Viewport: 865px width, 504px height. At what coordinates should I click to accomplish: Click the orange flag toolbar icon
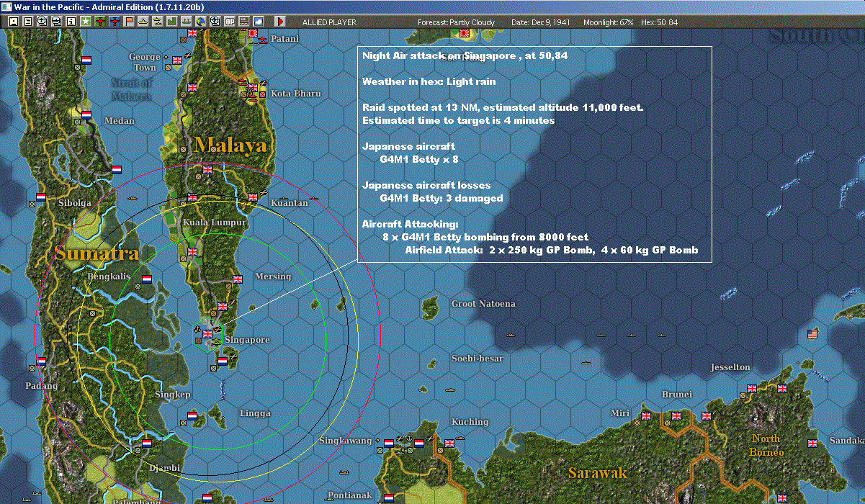pyautogui.click(x=129, y=22)
